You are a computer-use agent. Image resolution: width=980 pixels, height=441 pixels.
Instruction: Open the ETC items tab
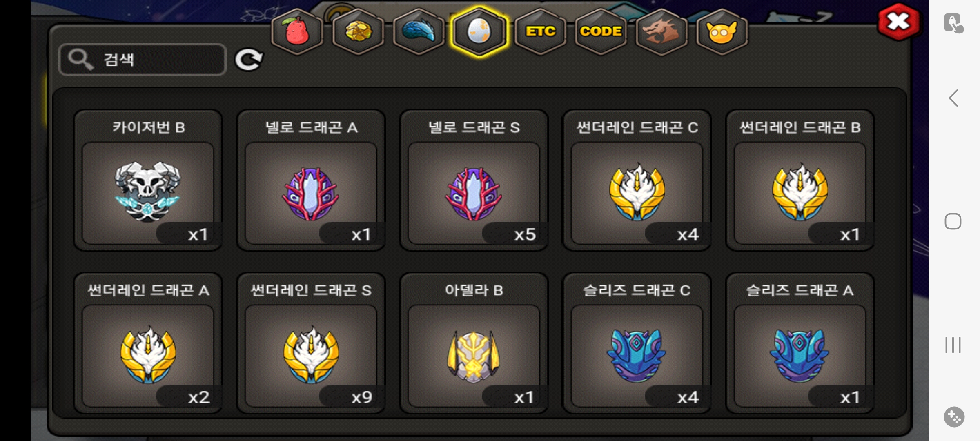click(540, 31)
